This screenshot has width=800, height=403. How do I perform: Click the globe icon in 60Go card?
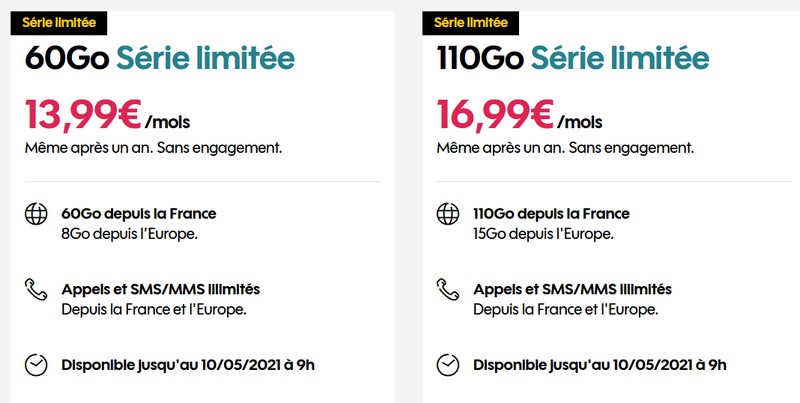tap(37, 214)
